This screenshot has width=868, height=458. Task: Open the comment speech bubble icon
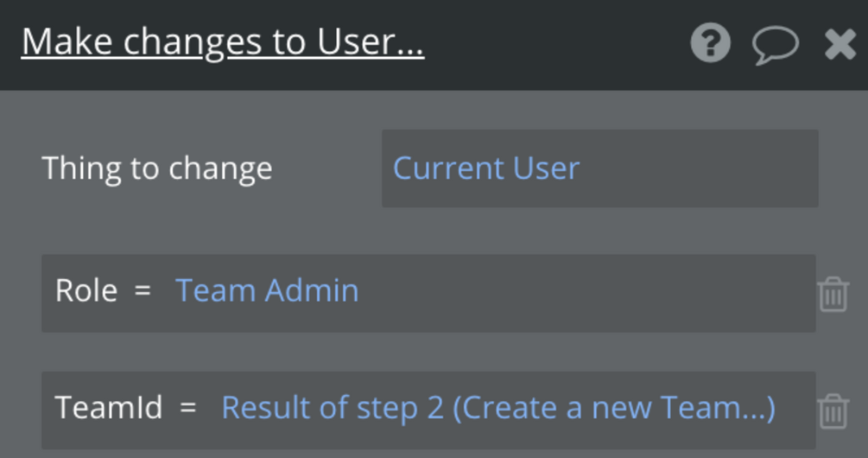(x=775, y=44)
